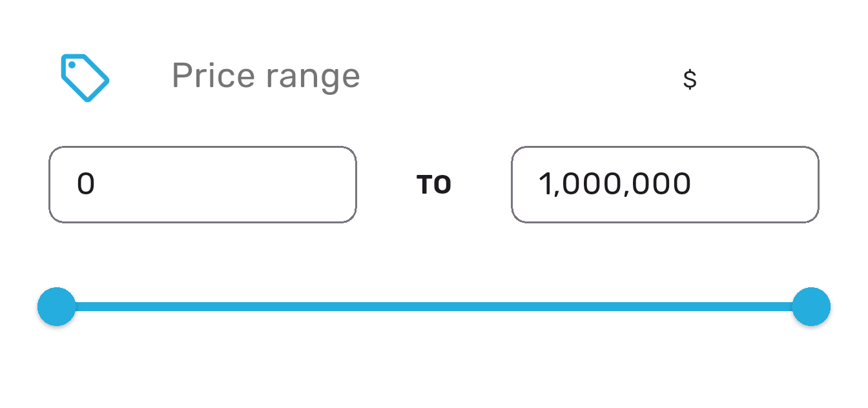Select the currency indicator in the header
The image size is (868, 408).
coord(688,79)
